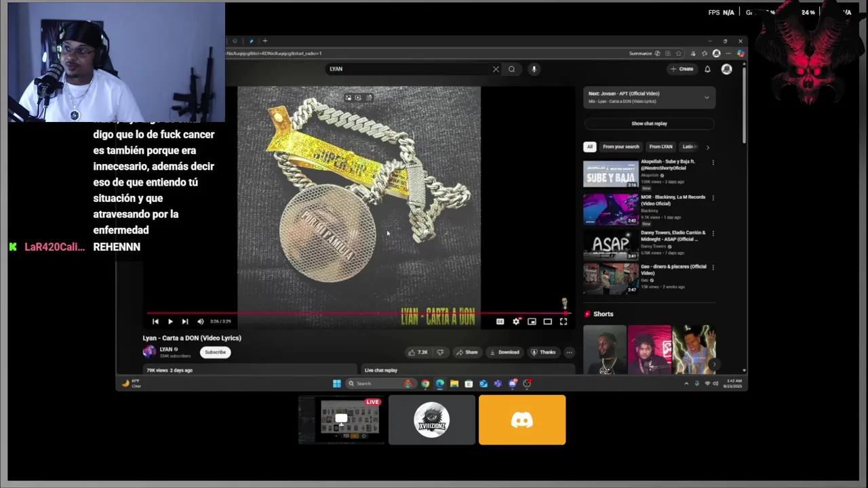Open options for ASAP video

713,233
